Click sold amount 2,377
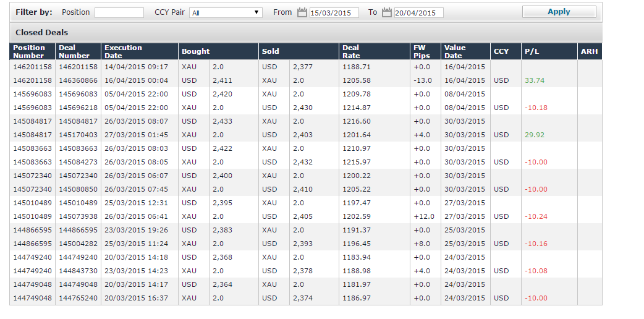 coord(303,67)
